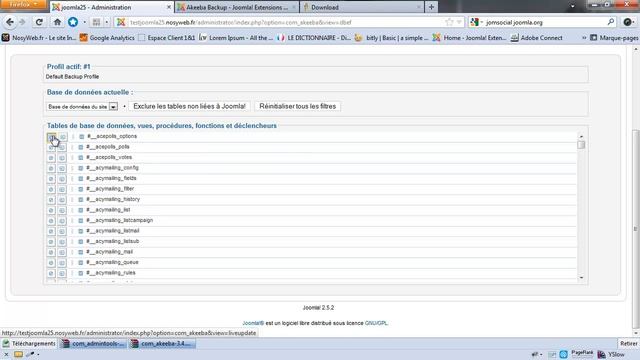Click the second (exclude contents) icon for #__acymailing_rules
The image size is (640, 360).
coord(62,273)
